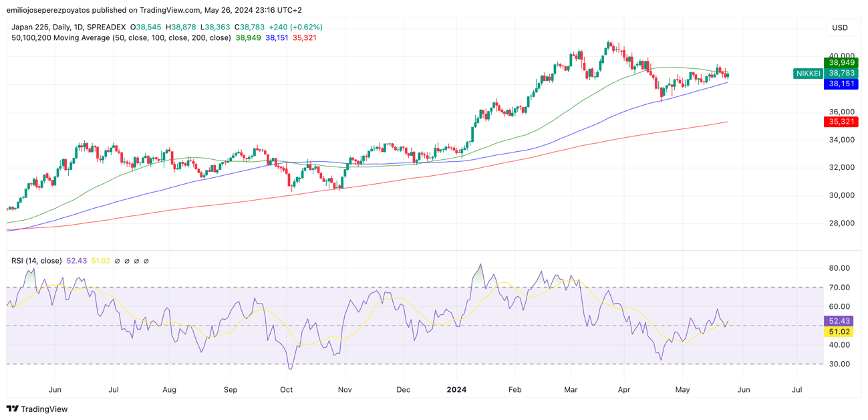Click the green 38,949 price axis label

(841, 63)
